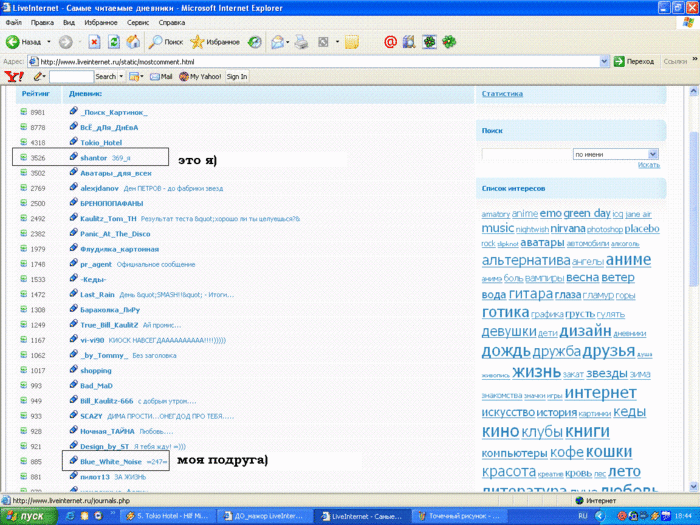700x525 pixels.
Task: Click the page scrollbar down arrow
Action: click(693, 486)
